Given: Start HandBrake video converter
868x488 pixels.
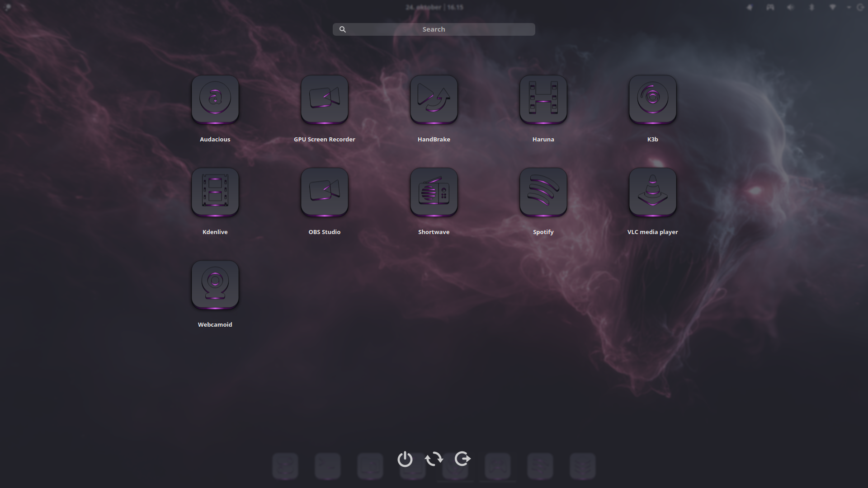Looking at the screenshot, I should (434, 99).
